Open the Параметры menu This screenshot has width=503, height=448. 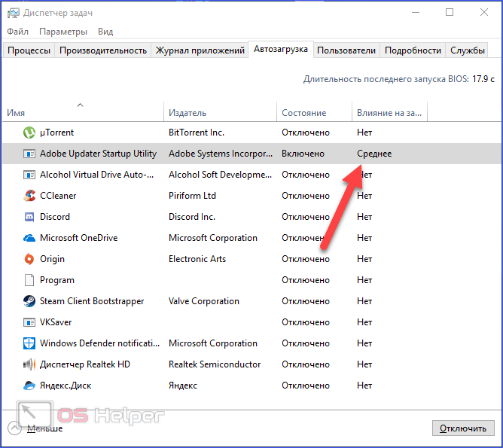tap(63, 32)
